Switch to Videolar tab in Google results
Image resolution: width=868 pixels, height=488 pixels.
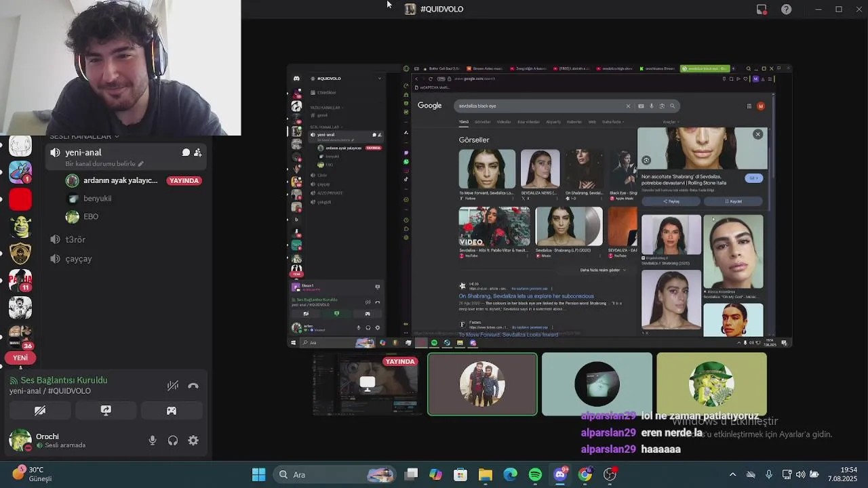click(x=504, y=122)
